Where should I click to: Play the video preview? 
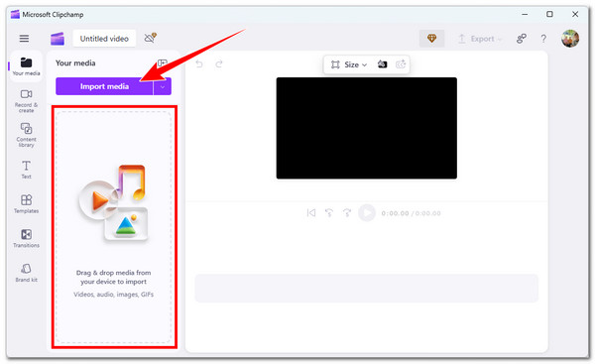pos(367,213)
